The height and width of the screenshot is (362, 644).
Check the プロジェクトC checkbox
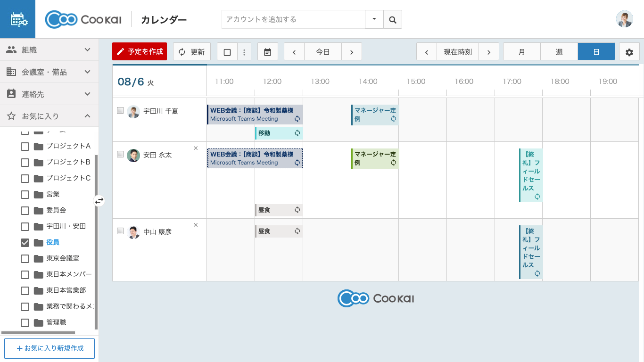pyautogui.click(x=25, y=178)
